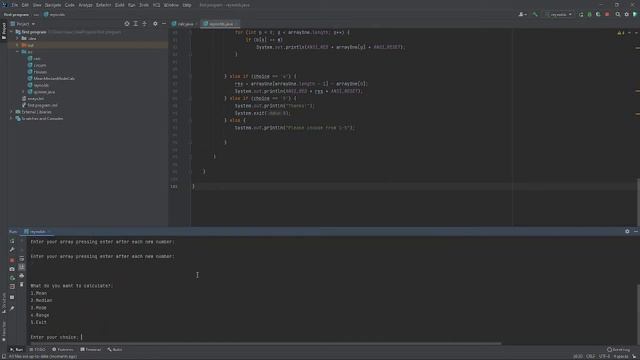Click the red Stop icon in Run panel
Screen dimensions: 640x360
12,260
